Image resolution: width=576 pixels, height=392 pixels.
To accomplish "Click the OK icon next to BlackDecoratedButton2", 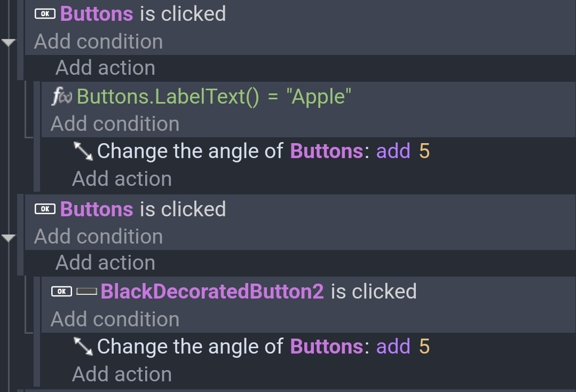I will (x=61, y=292).
